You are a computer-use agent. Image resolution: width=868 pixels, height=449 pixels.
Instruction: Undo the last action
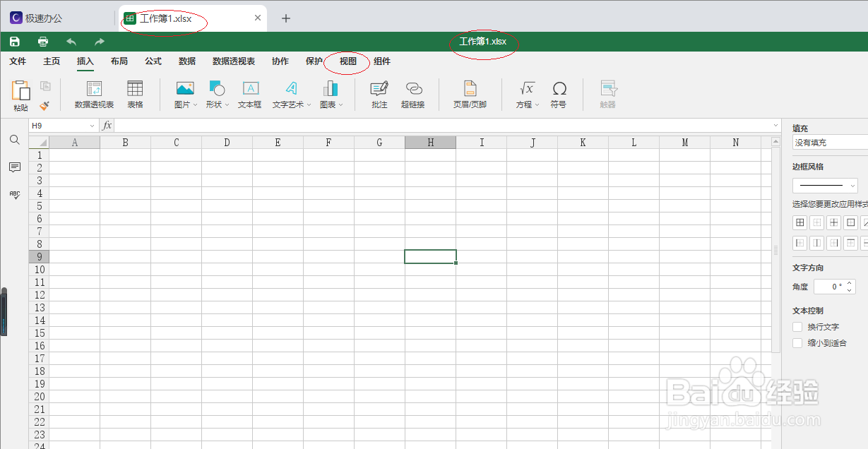tap(70, 41)
